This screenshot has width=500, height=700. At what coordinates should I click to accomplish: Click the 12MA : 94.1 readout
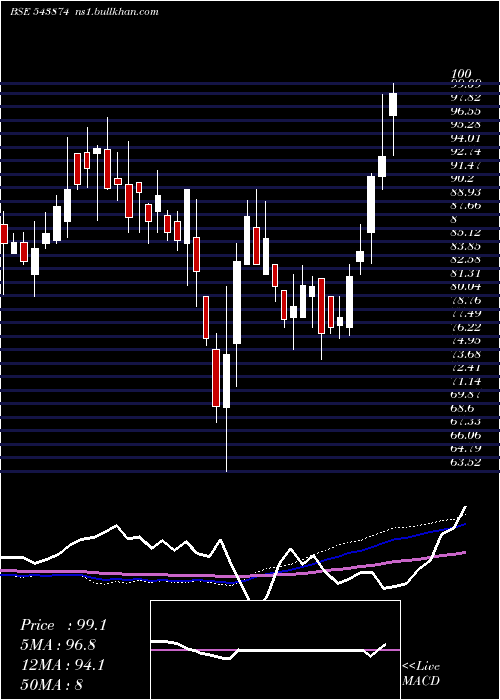pyautogui.click(x=62, y=665)
